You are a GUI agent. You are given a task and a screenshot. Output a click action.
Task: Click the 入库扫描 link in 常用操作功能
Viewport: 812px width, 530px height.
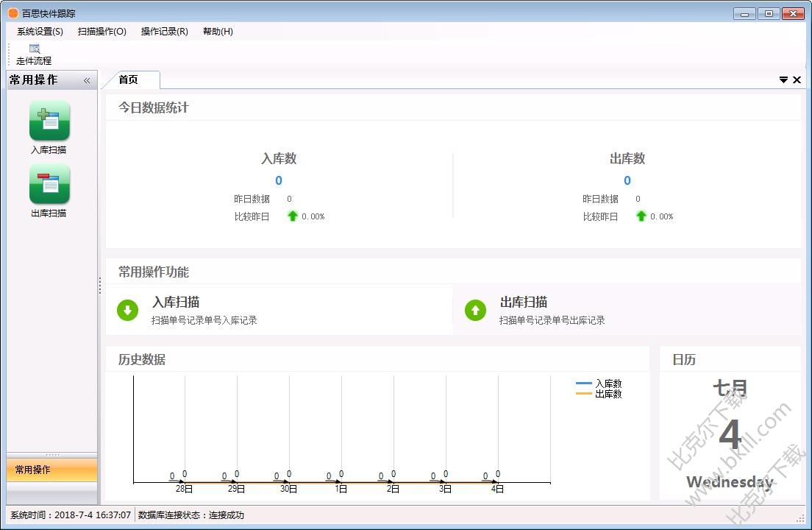coord(174,301)
